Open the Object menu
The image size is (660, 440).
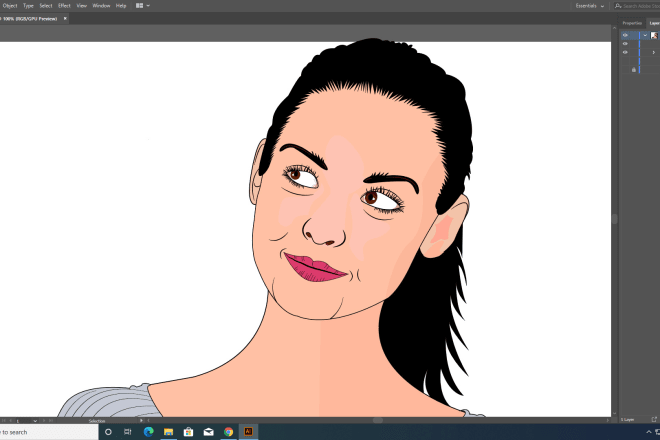point(10,6)
